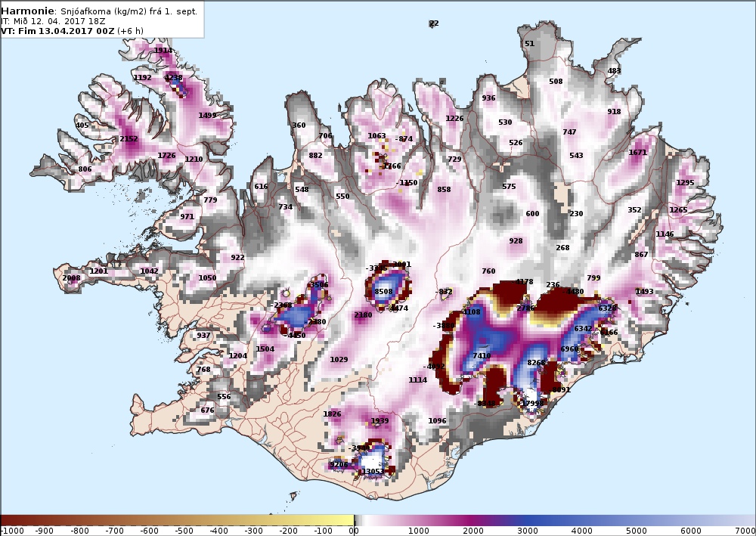Click the 1504 value label

click(x=265, y=349)
